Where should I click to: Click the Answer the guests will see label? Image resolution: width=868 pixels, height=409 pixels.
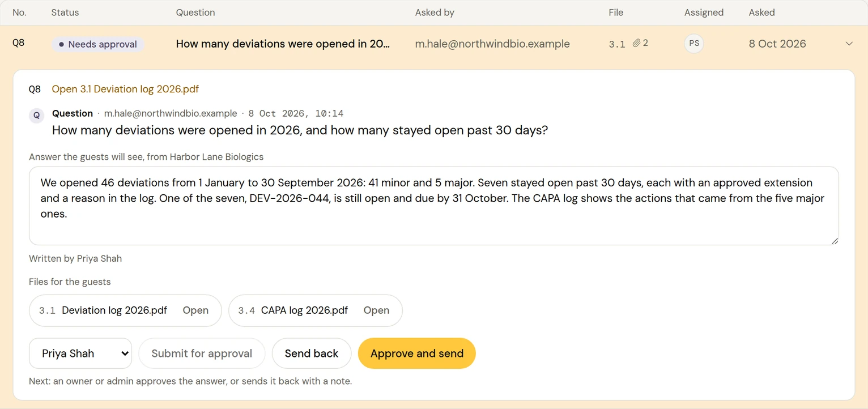coord(146,156)
